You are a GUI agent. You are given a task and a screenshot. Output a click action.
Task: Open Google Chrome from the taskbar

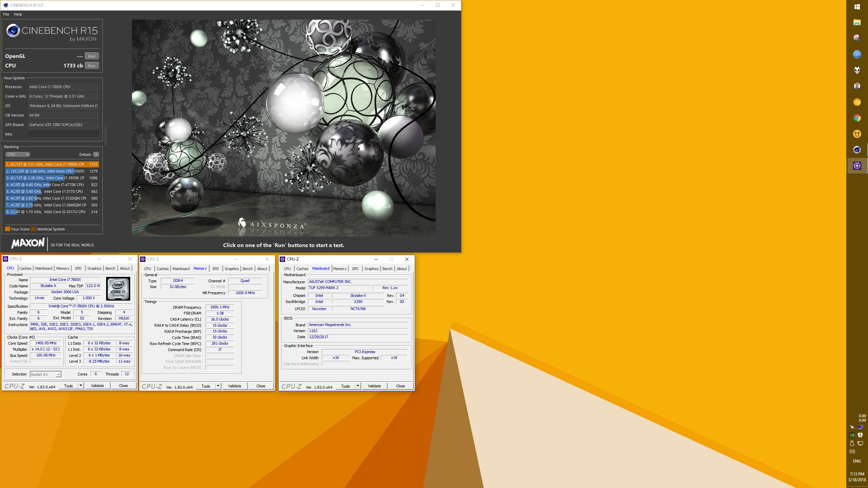point(857,118)
